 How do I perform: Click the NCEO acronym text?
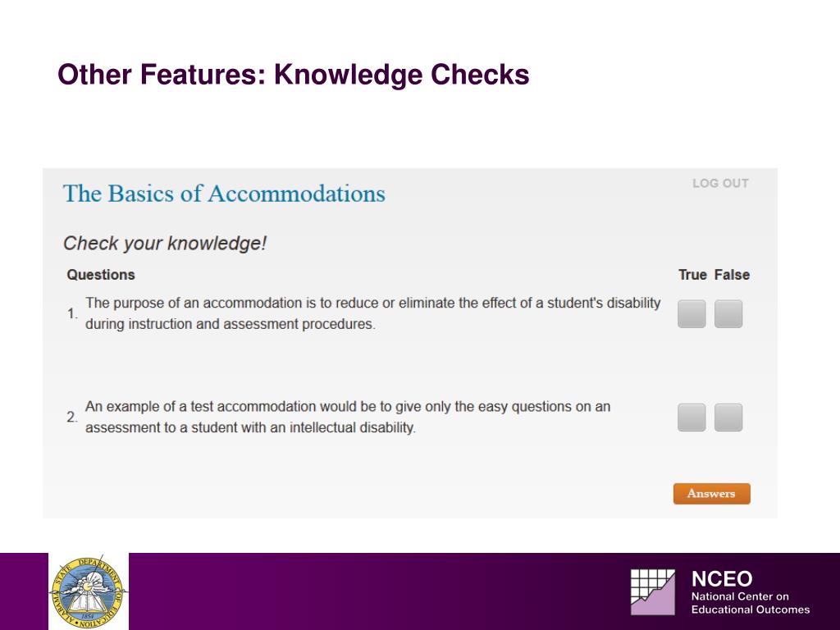(722, 579)
